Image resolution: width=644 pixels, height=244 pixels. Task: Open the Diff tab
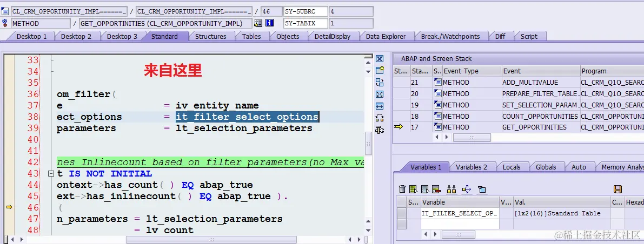click(x=500, y=36)
